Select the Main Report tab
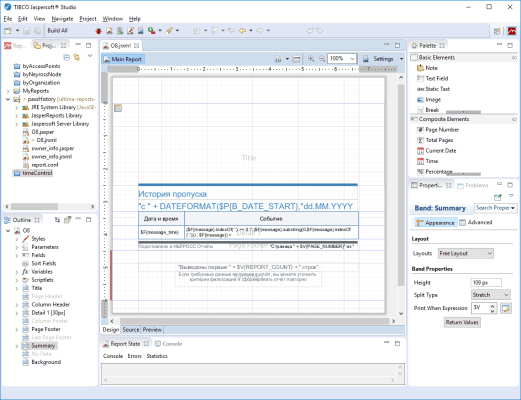521x400 pixels. tap(123, 59)
